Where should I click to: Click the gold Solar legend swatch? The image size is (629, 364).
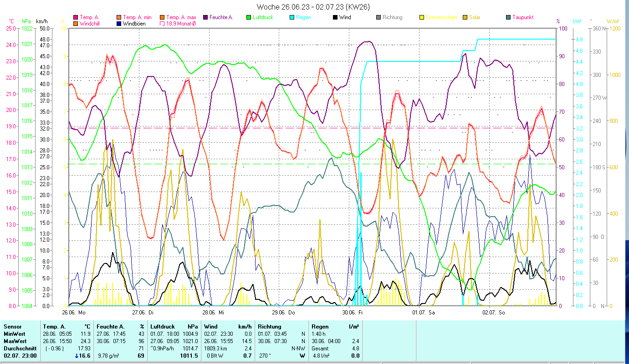click(x=465, y=18)
